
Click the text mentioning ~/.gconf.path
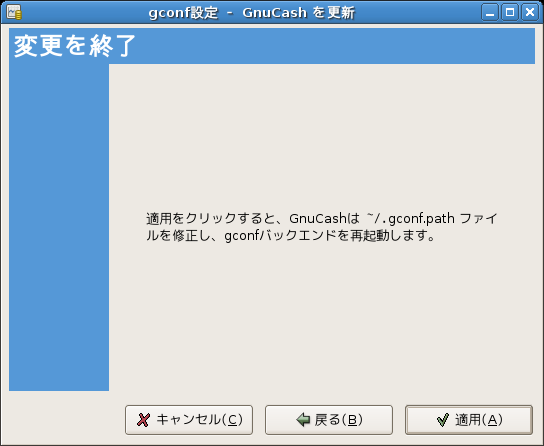322,227
